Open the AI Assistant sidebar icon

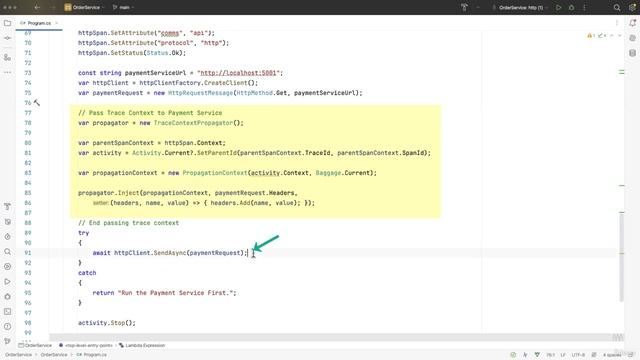click(x=632, y=38)
